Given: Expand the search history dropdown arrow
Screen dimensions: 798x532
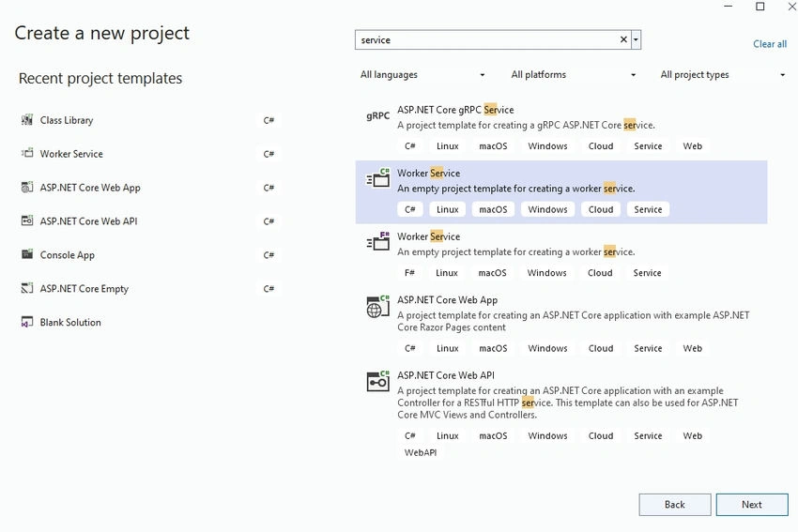Looking at the screenshot, I should tap(636, 39).
